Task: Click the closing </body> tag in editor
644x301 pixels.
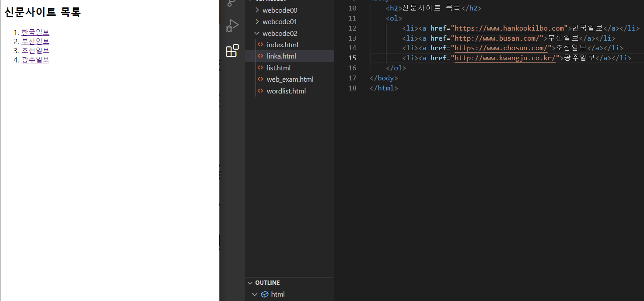Action: pyautogui.click(x=384, y=78)
